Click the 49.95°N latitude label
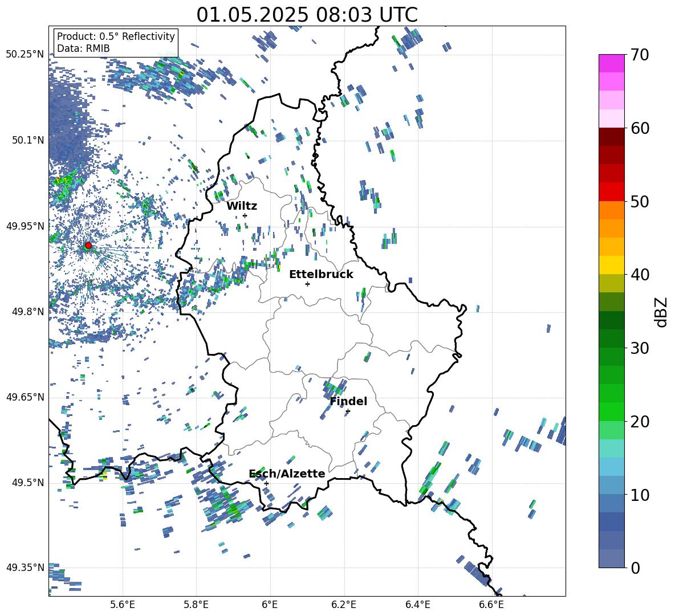The height and width of the screenshot is (616, 675). [x=25, y=226]
